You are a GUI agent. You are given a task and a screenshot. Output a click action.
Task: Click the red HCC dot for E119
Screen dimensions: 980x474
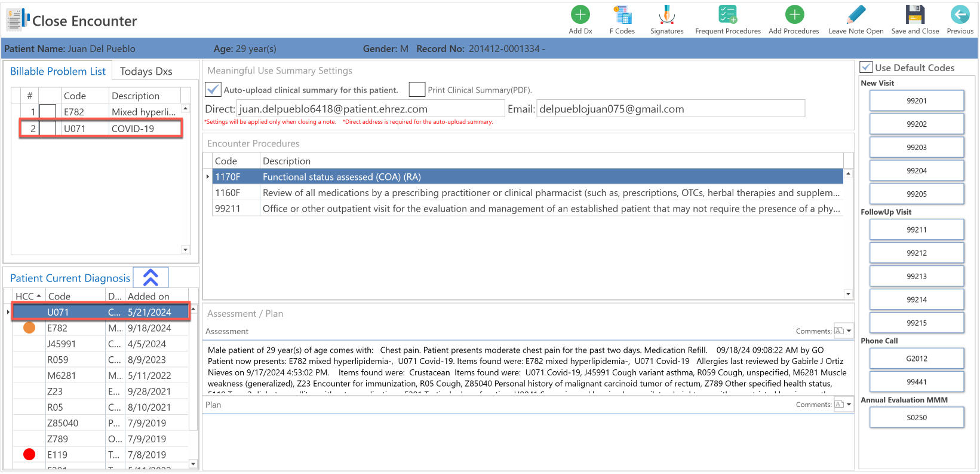(29, 454)
